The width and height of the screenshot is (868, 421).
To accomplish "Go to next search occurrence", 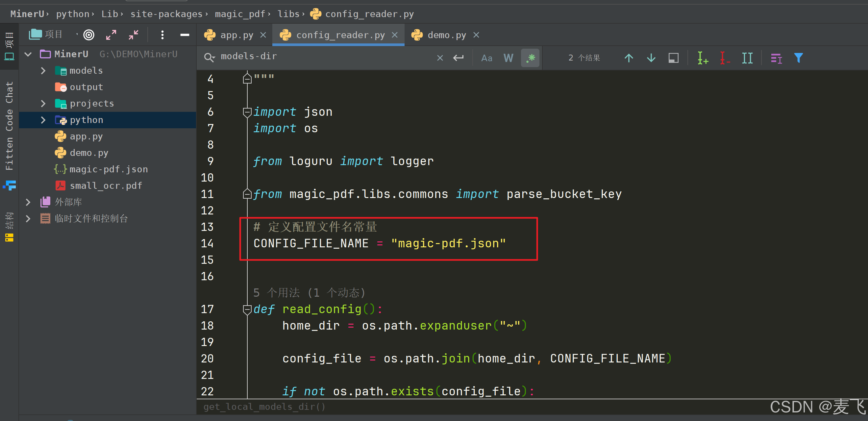I will tap(651, 58).
